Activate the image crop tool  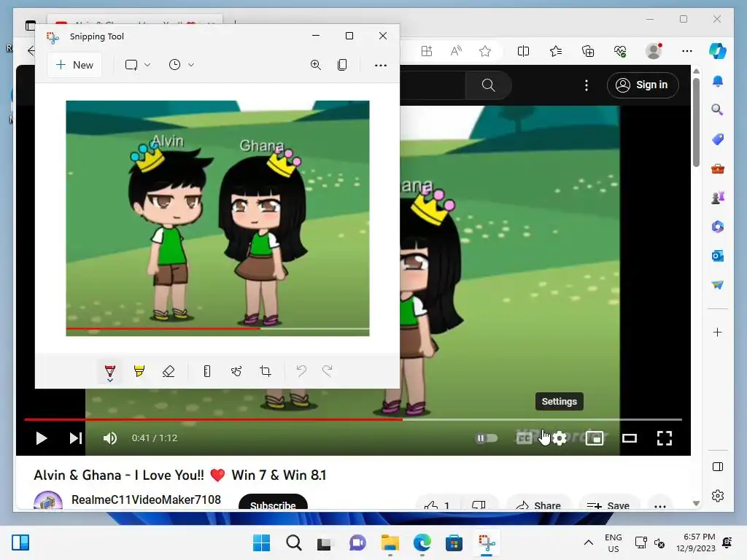pyautogui.click(x=266, y=371)
